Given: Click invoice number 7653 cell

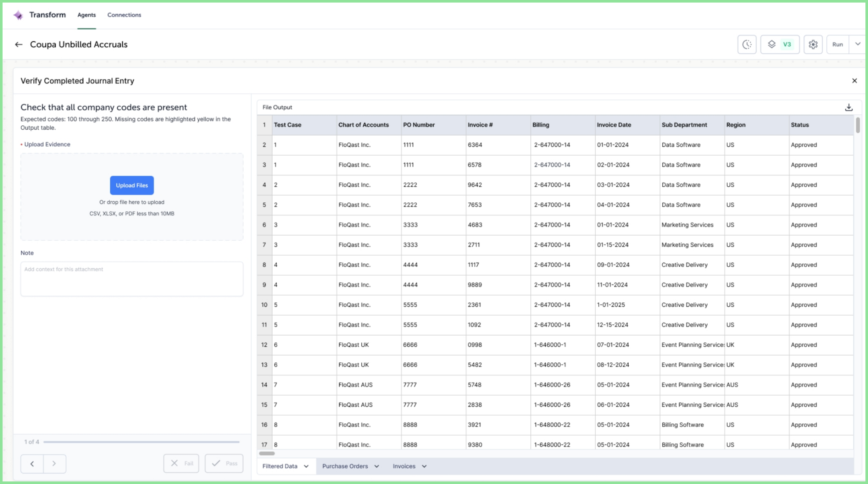Looking at the screenshot, I should tap(498, 205).
